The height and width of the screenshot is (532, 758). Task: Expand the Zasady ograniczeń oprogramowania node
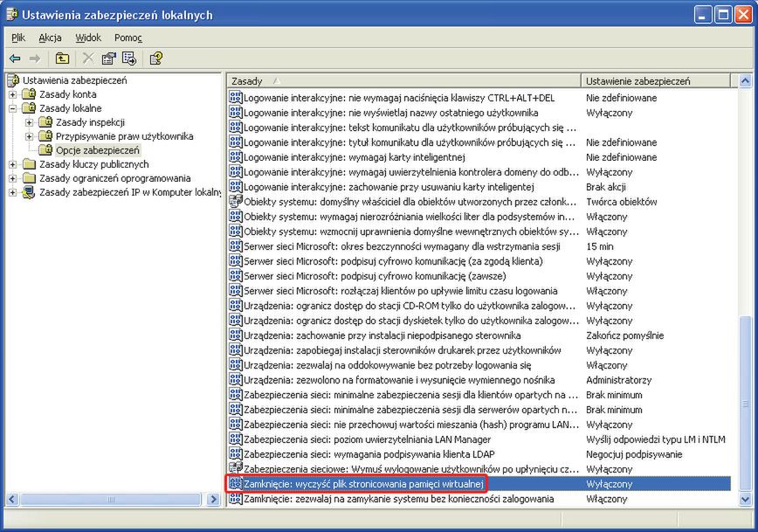(13, 178)
